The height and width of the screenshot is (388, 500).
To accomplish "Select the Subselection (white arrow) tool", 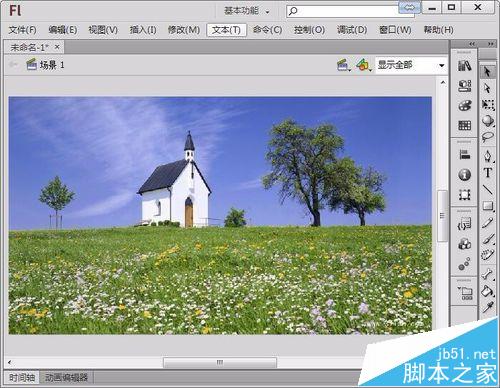I will coord(487,88).
